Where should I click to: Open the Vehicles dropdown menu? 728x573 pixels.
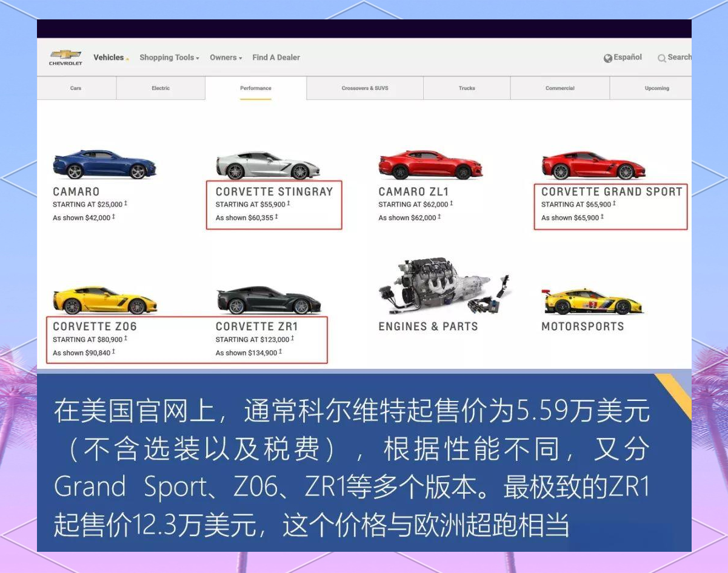(111, 58)
